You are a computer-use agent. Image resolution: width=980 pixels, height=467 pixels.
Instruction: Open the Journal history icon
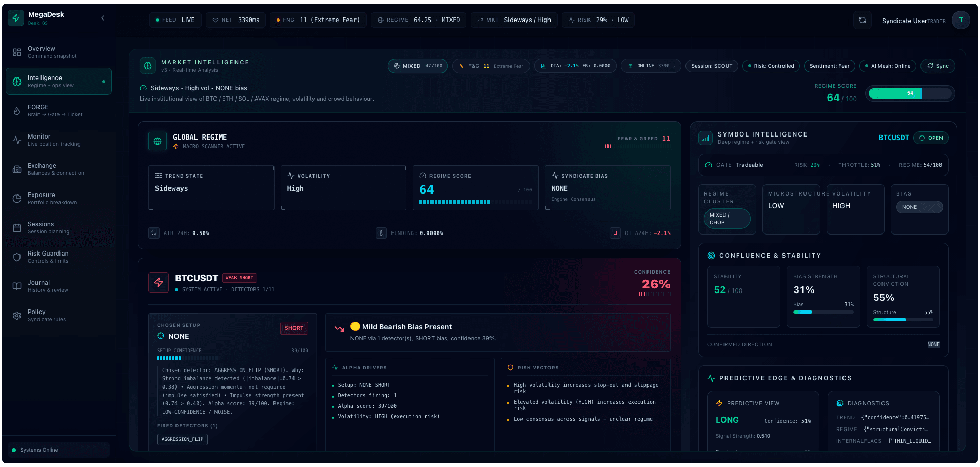click(17, 286)
